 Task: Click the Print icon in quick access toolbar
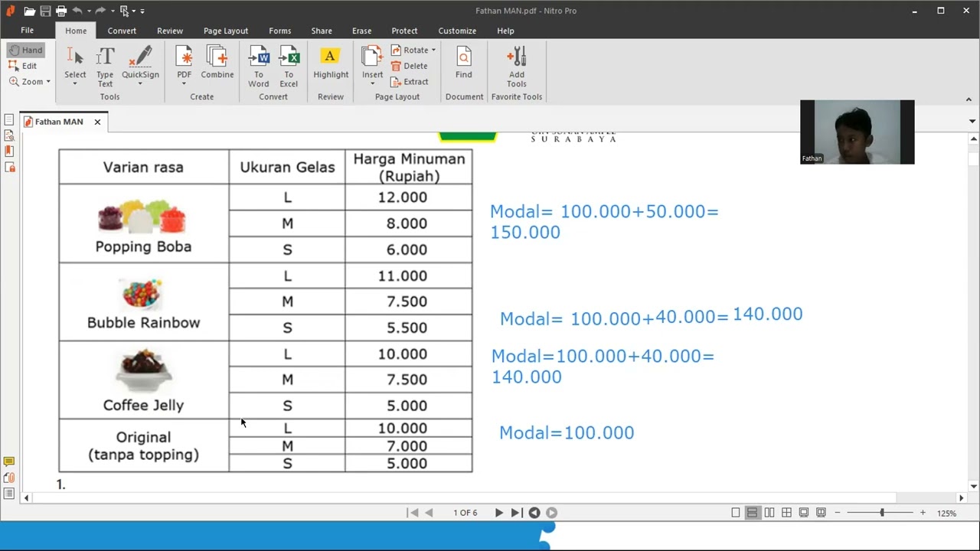coord(61,11)
